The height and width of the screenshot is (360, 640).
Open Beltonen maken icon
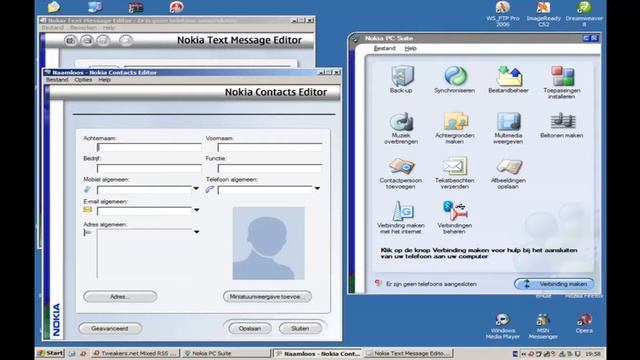click(562, 125)
